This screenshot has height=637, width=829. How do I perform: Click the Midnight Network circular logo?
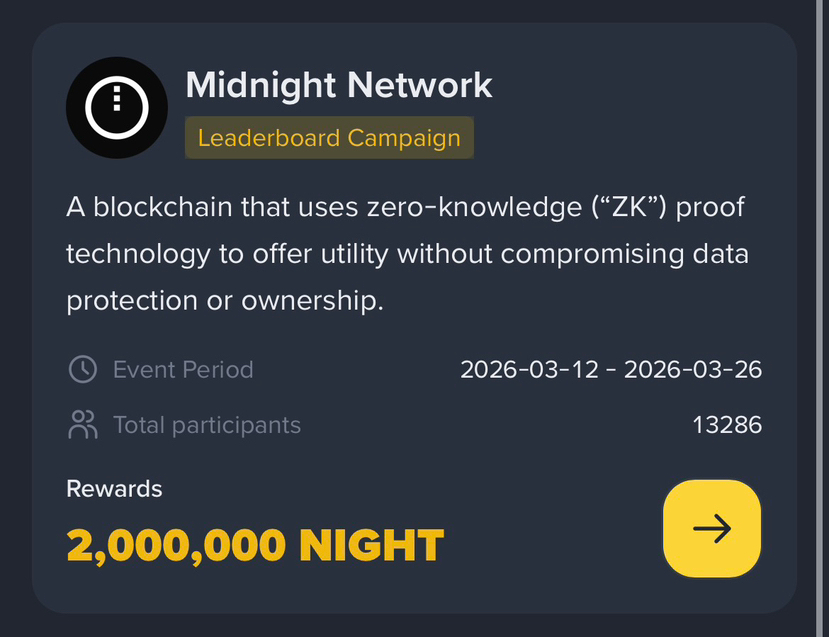coord(116,108)
